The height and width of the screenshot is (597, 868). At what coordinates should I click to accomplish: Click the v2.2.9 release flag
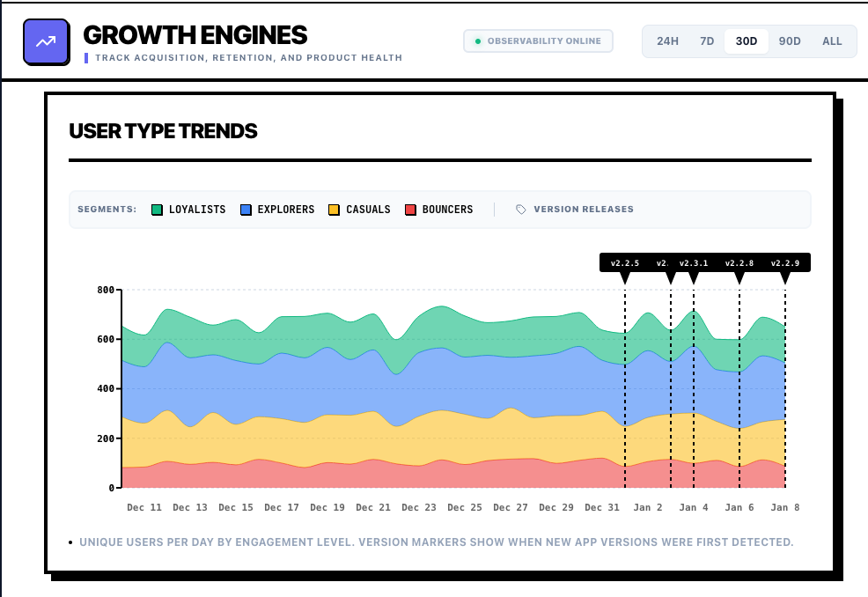[x=784, y=262]
